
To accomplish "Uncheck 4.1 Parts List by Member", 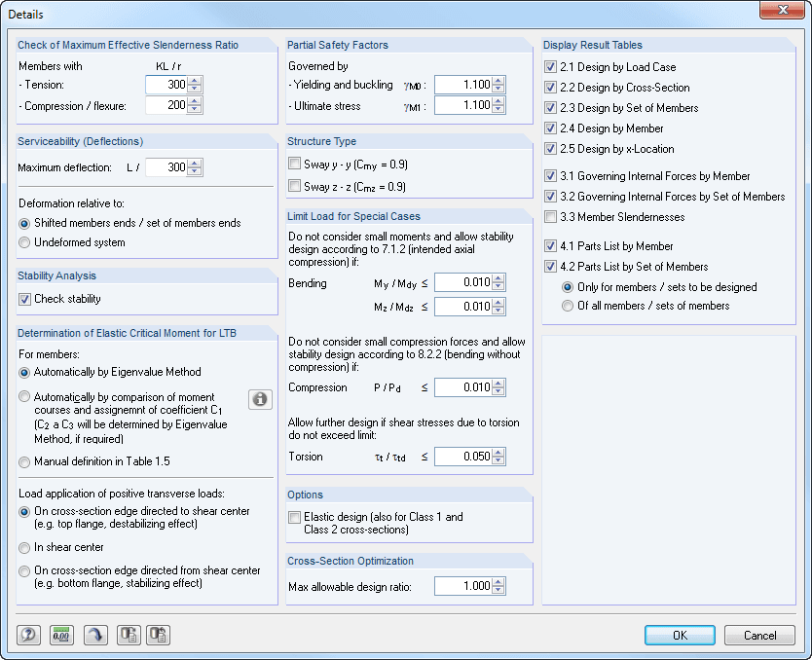I will pos(550,245).
